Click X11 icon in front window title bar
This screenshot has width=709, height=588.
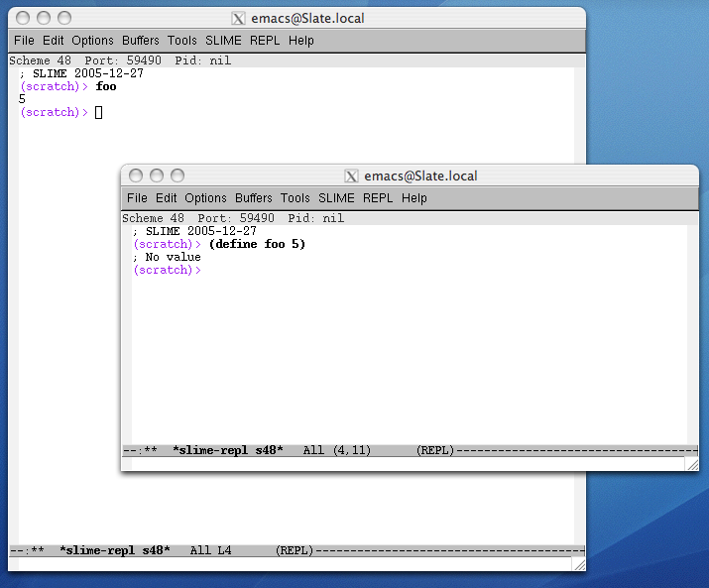(x=351, y=176)
